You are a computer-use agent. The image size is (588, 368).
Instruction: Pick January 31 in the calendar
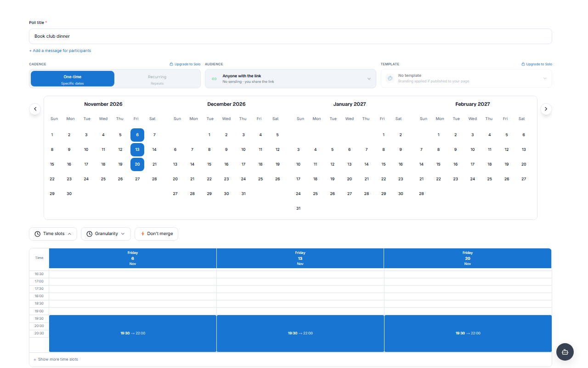coord(298,208)
